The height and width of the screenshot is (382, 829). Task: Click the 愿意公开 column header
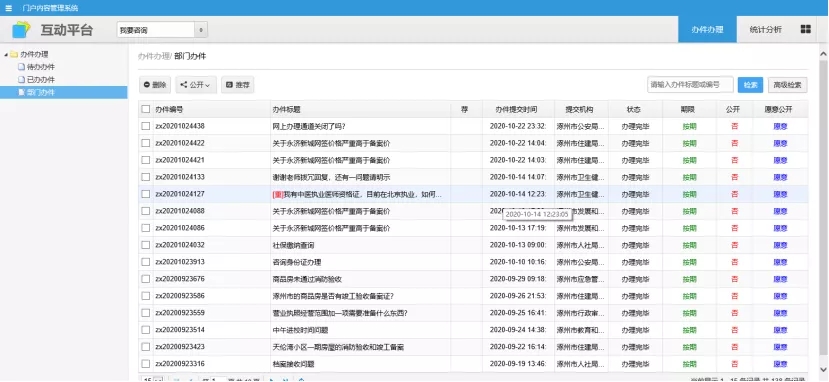coord(780,109)
